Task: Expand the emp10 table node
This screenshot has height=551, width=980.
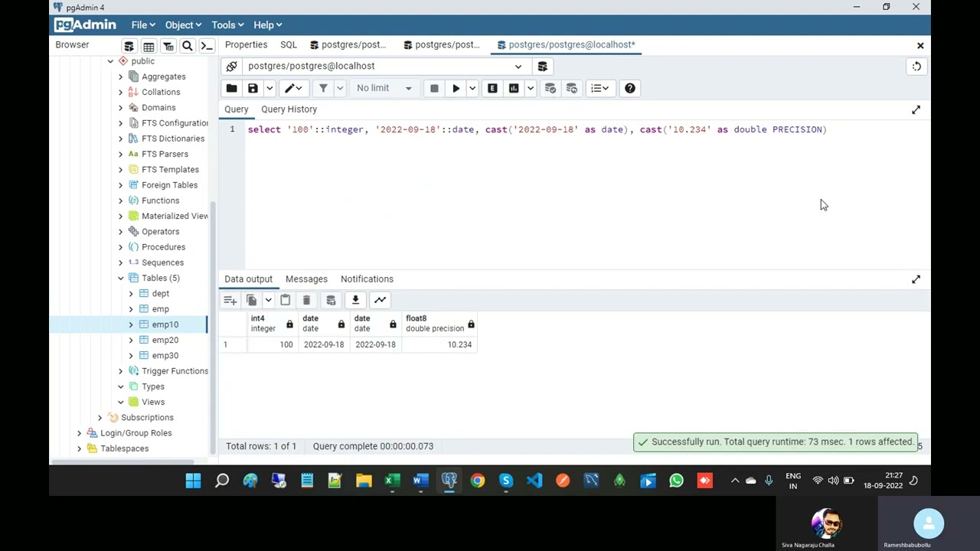Action: (131, 324)
